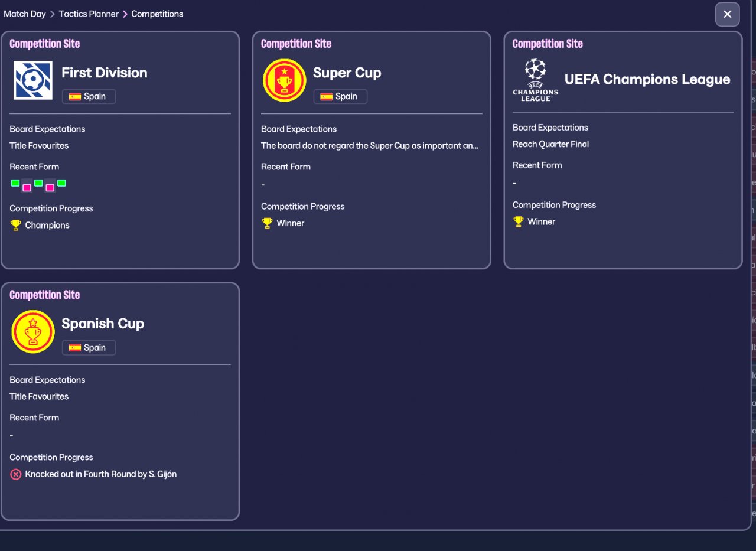Image resolution: width=756 pixels, height=551 pixels.
Task: Open Tactics Planner breadcrumb
Action: pyautogui.click(x=89, y=14)
